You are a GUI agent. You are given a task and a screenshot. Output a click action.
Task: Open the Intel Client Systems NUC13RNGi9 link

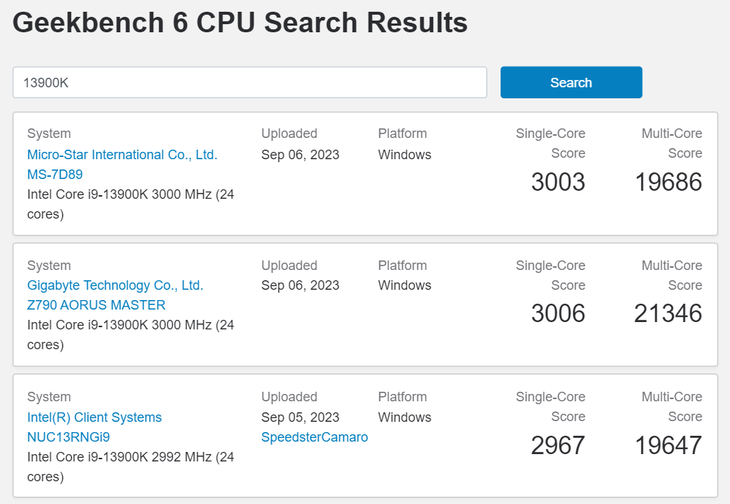(94, 427)
